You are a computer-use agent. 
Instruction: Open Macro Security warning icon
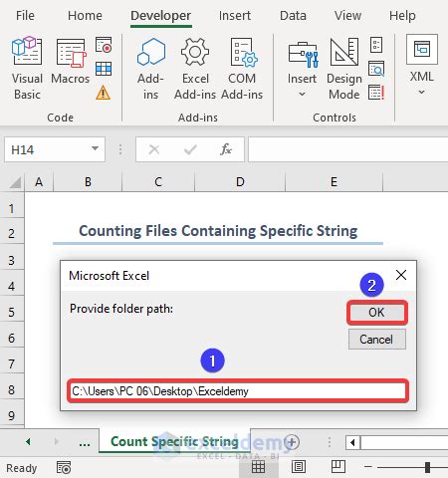[104, 93]
